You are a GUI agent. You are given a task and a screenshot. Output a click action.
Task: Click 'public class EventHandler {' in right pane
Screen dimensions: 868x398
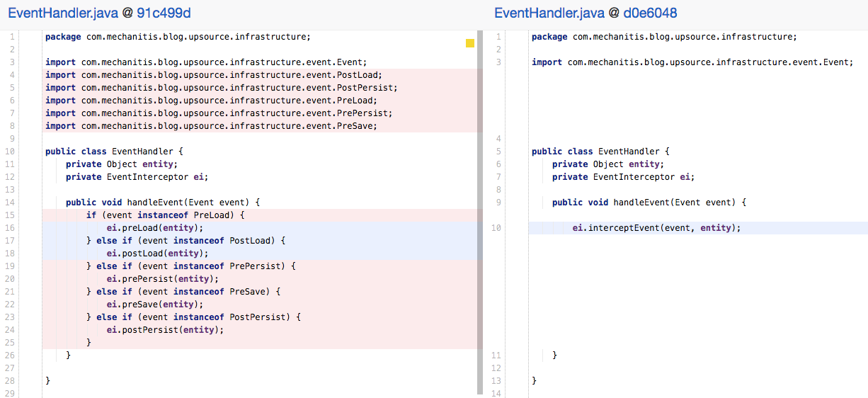click(600, 152)
